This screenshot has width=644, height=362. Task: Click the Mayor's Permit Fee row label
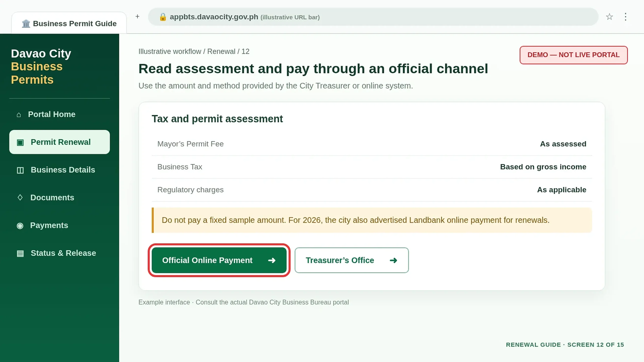[190, 144]
